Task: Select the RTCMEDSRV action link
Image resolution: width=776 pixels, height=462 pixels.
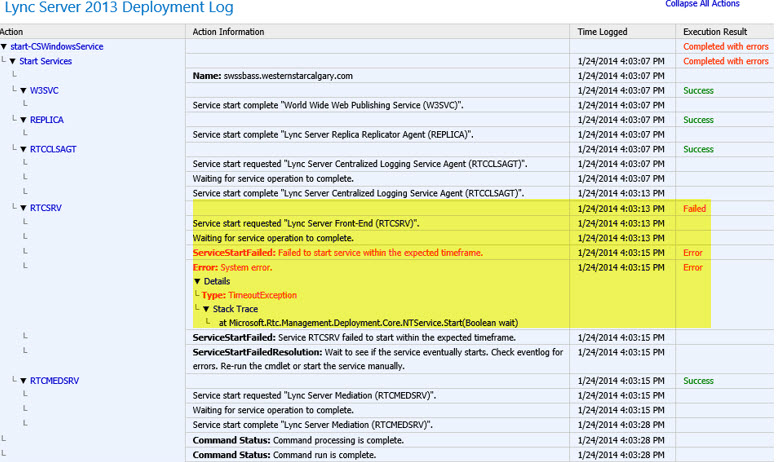Action: tap(54, 381)
